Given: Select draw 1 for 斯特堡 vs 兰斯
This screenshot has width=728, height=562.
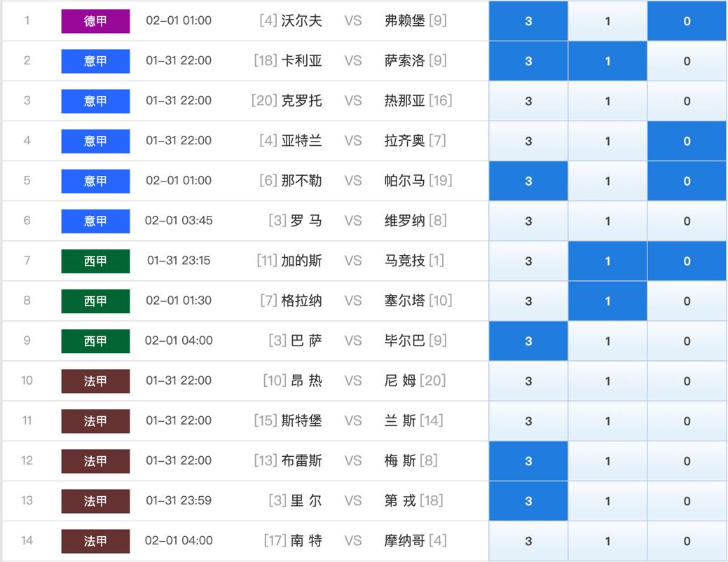Looking at the screenshot, I should pyautogui.click(x=607, y=420).
